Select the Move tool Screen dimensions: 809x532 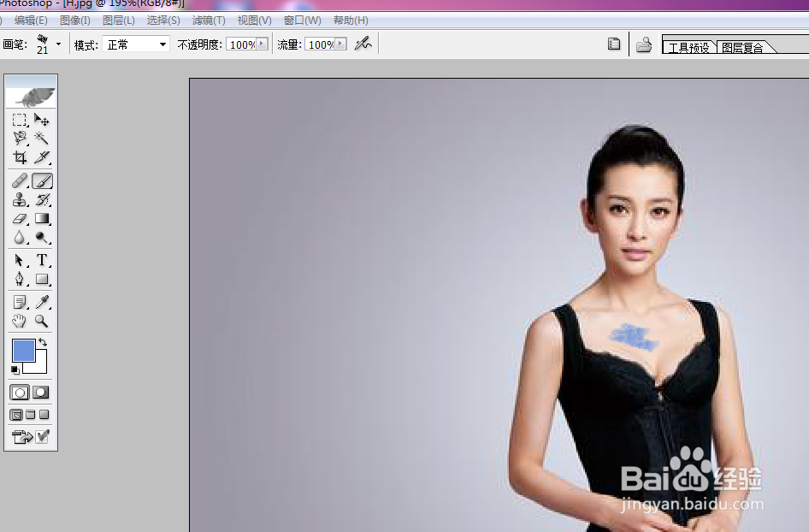(x=41, y=121)
